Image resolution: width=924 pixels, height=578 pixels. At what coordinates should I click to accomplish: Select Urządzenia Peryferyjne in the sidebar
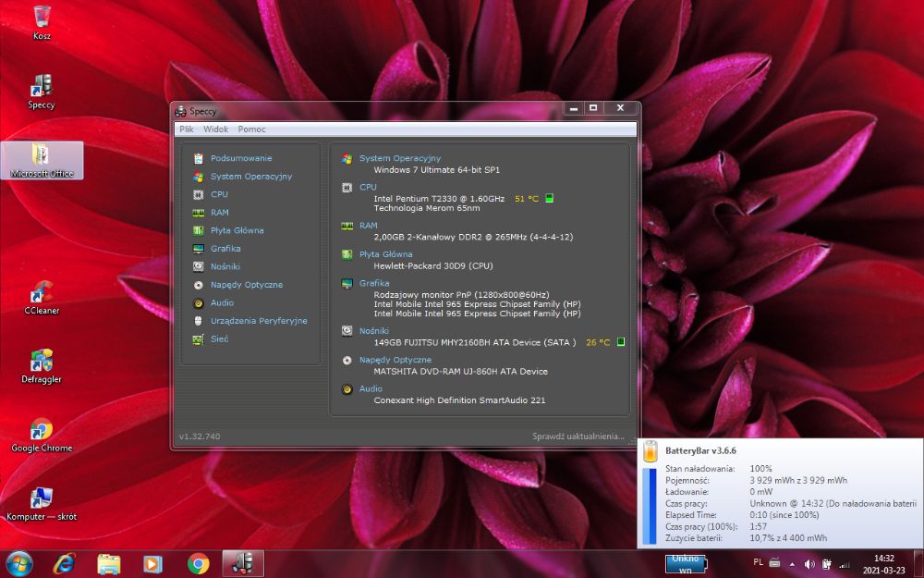click(259, 321)
